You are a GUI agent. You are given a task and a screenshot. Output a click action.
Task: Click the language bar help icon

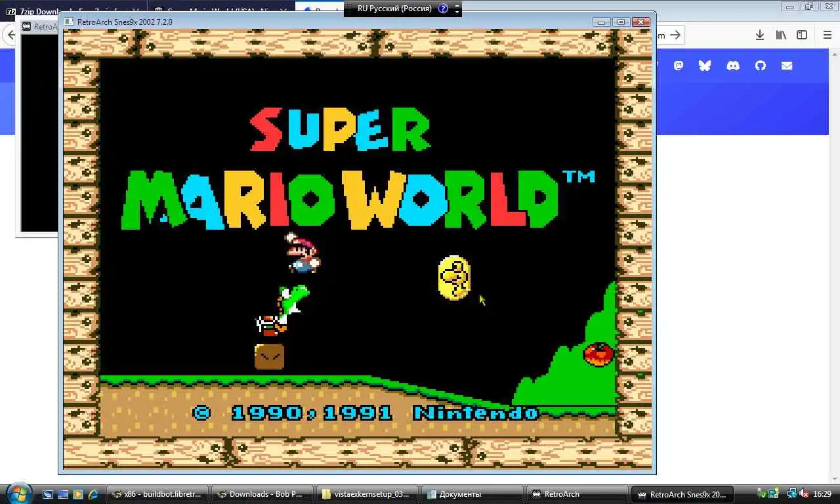[443, 9]
